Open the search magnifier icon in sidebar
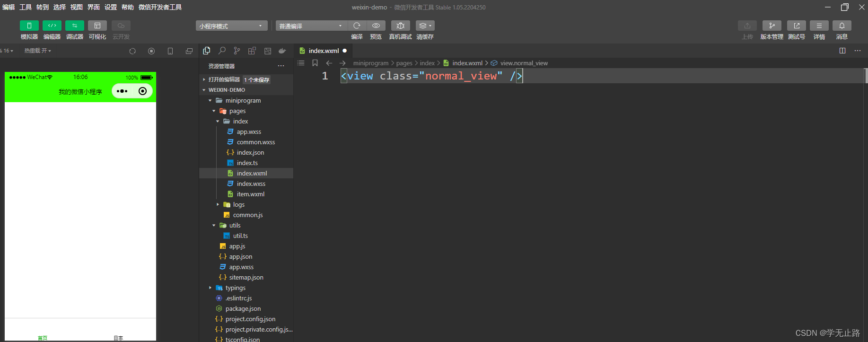Image resolution: width=868 pixels, height=342 pixels. (222, 51)
